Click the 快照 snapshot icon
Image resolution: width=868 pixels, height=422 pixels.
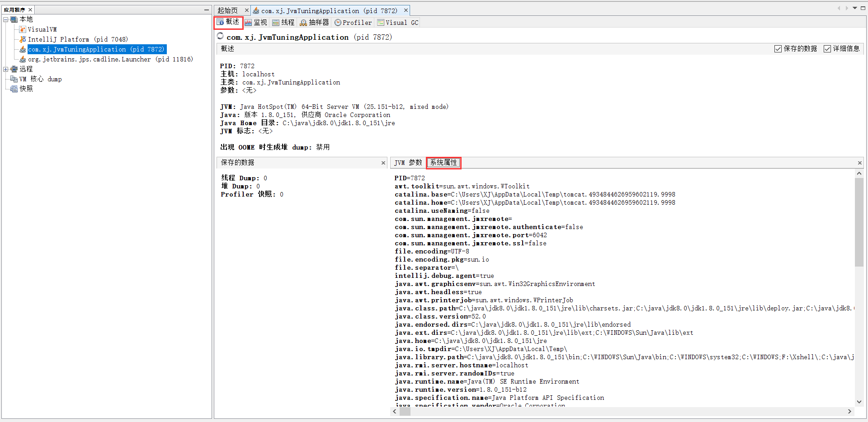pos(14,89)
